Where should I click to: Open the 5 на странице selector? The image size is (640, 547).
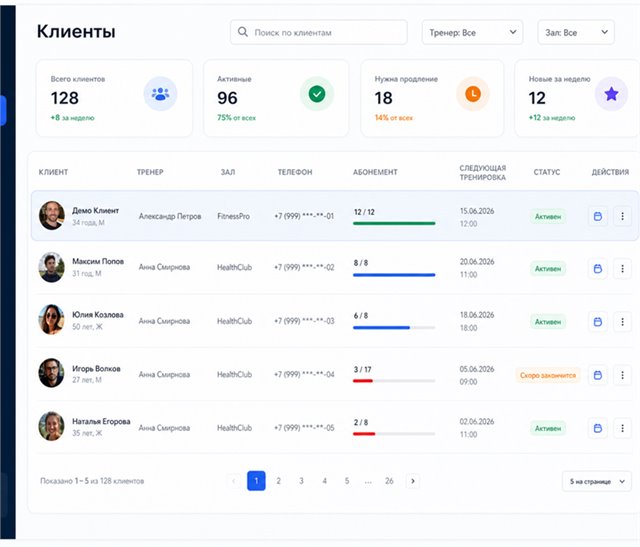597,481
